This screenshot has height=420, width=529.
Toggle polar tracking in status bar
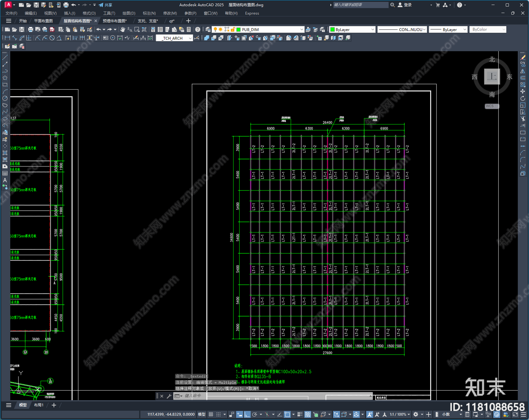[255, 414]
